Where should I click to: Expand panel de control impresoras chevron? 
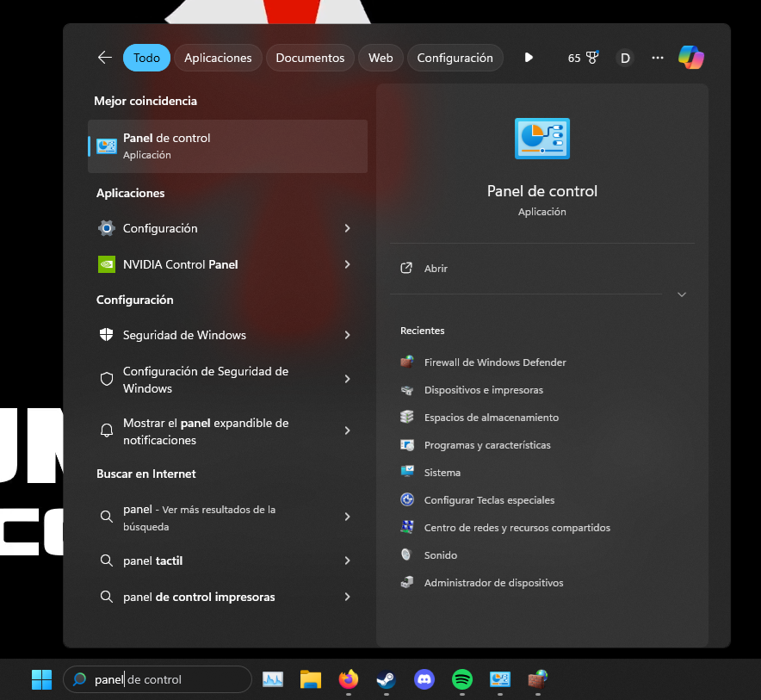point(347,597)
